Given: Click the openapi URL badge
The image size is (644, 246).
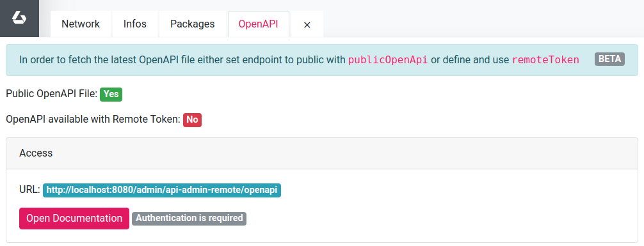Looking at the screenshot, I should tap(162, 190).
